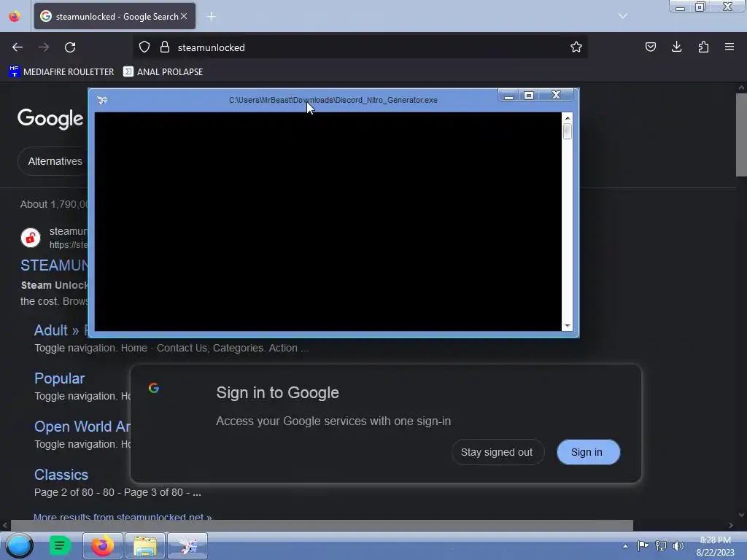Click the result count text About 1,790
The image size is (747, 560).
tap(54, 204)
